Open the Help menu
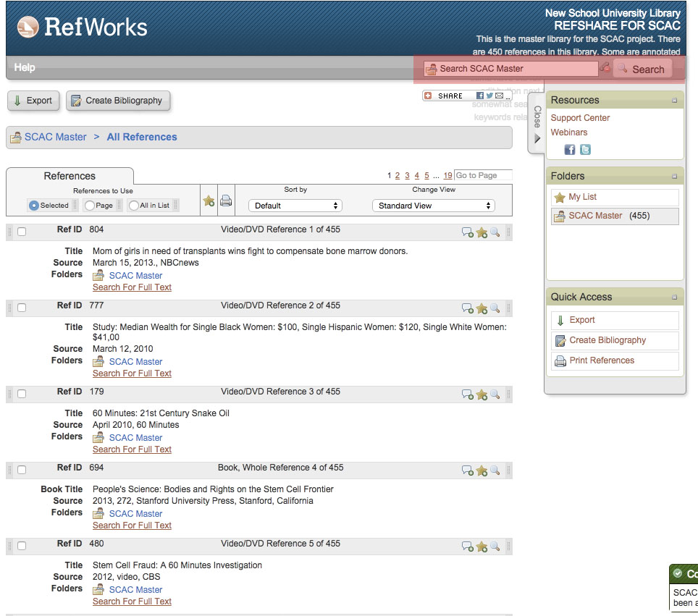 pos(25,67)
